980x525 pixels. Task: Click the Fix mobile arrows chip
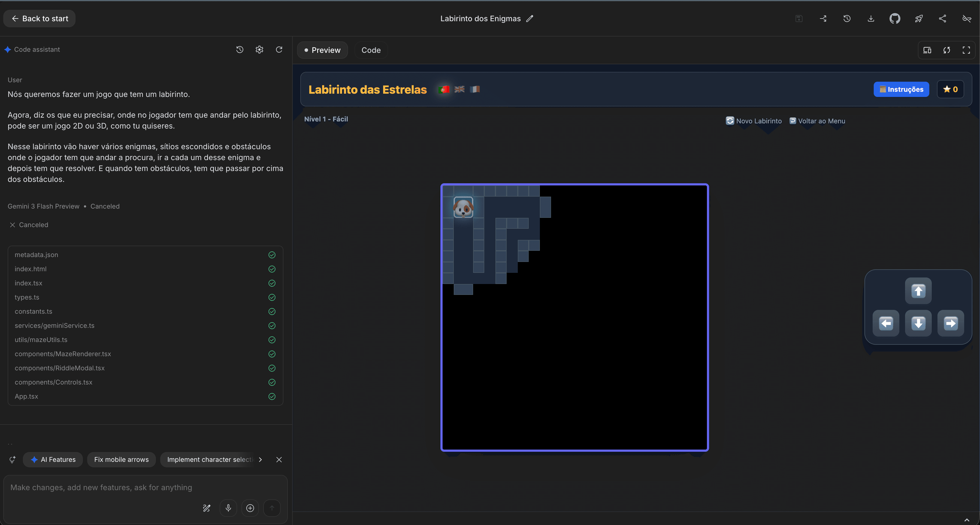click(x=121, y=459)
